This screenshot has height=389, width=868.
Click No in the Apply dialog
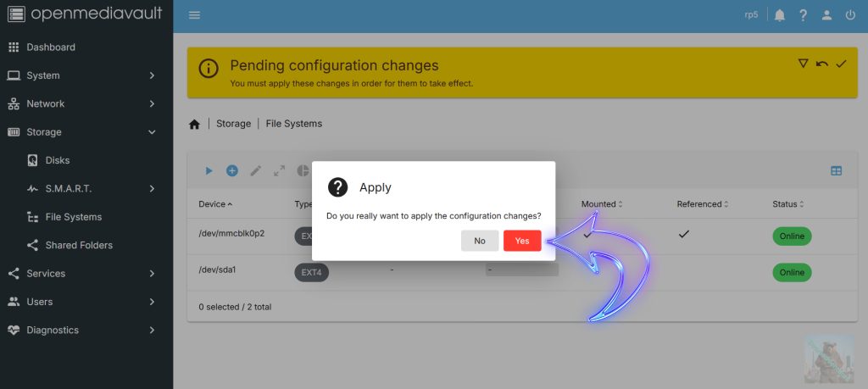(479, 241)
